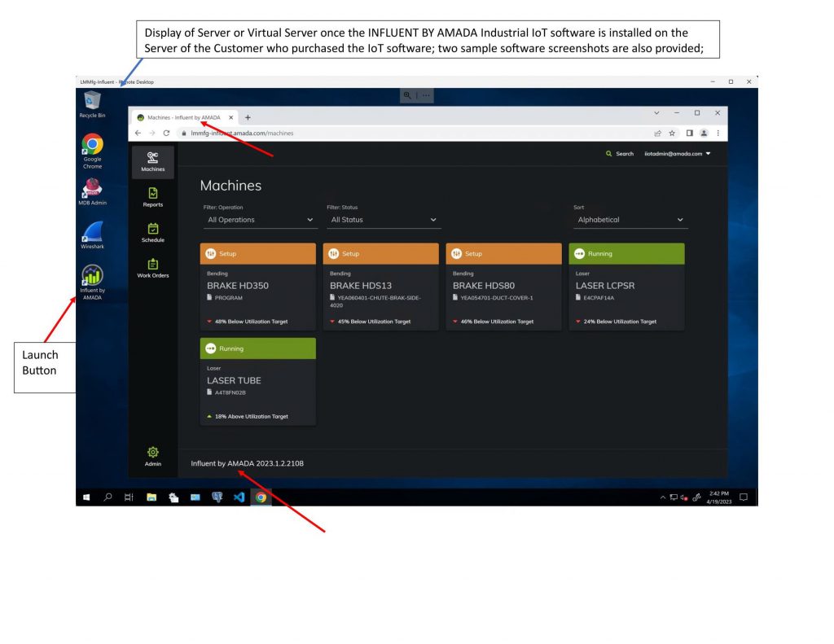Go back in the Chrome browser
834x644 pixels.
click(138, 133)
